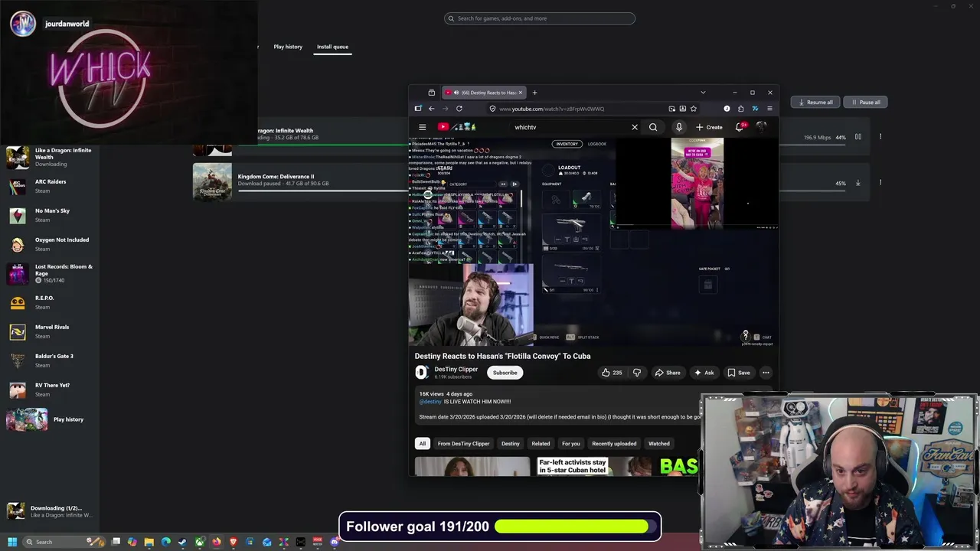Open options for Like a Dragon download
The image size is (980, 551).
[x=880, y=137]
